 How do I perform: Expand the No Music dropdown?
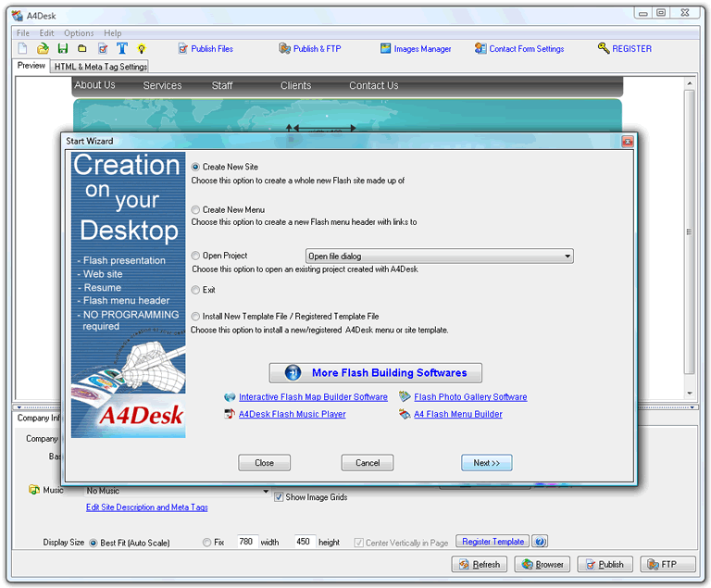pos(266,491)
